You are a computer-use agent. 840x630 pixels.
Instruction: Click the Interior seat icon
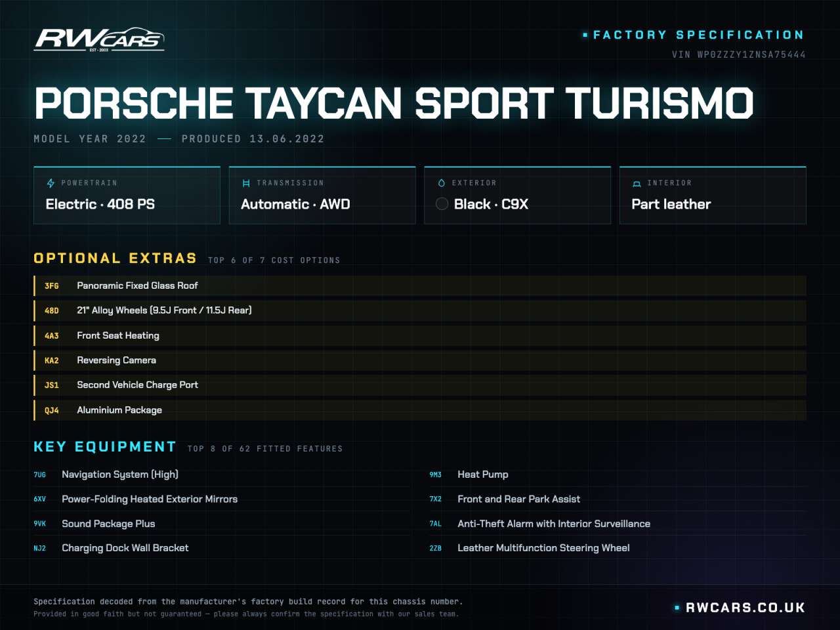(637, 184)
